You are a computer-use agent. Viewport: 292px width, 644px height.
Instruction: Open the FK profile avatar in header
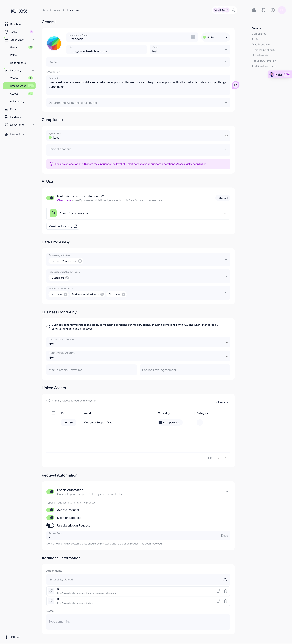click(282, 10)
